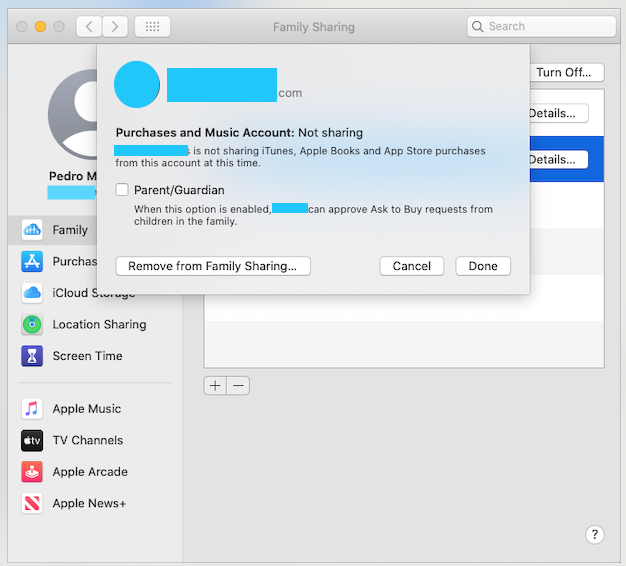The image size is (626, 566).
Task: Click the Apple Music note icon
Action: [32, 409]
